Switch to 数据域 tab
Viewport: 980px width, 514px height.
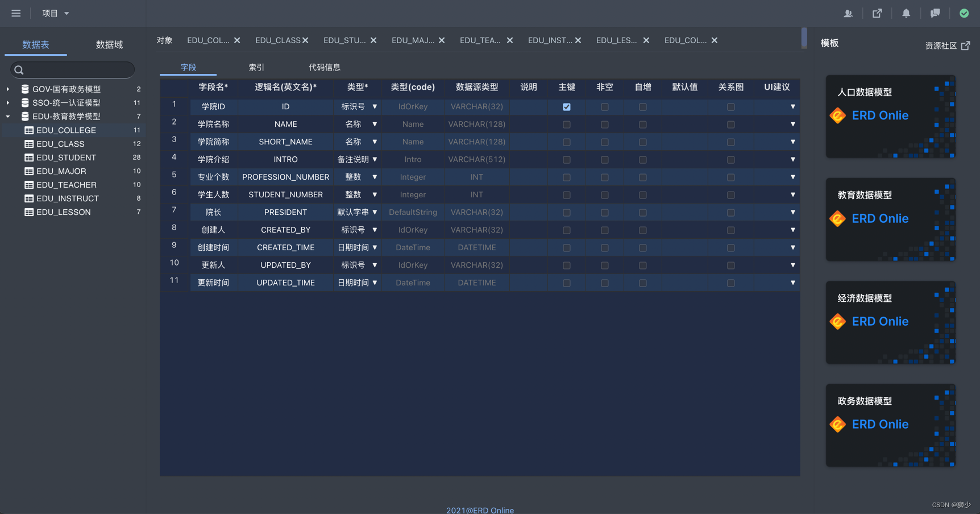109,44
